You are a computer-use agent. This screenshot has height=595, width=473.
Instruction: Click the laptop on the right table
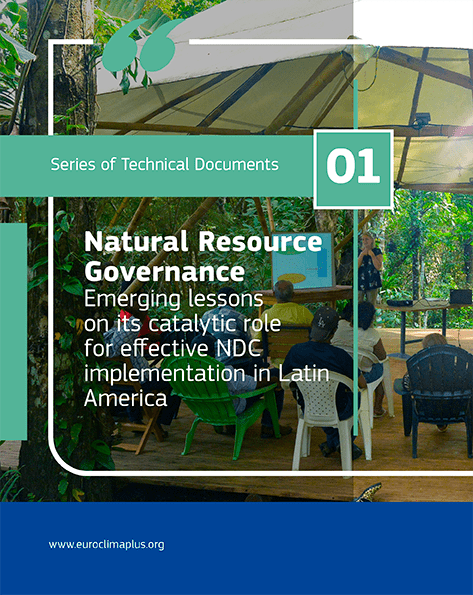460,296
